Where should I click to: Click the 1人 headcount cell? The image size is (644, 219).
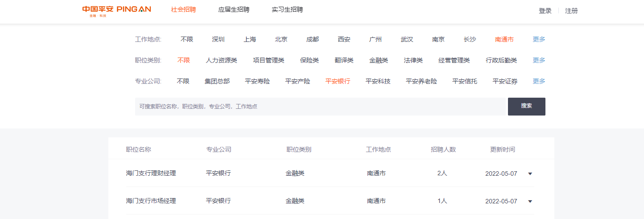click(442, 201)
